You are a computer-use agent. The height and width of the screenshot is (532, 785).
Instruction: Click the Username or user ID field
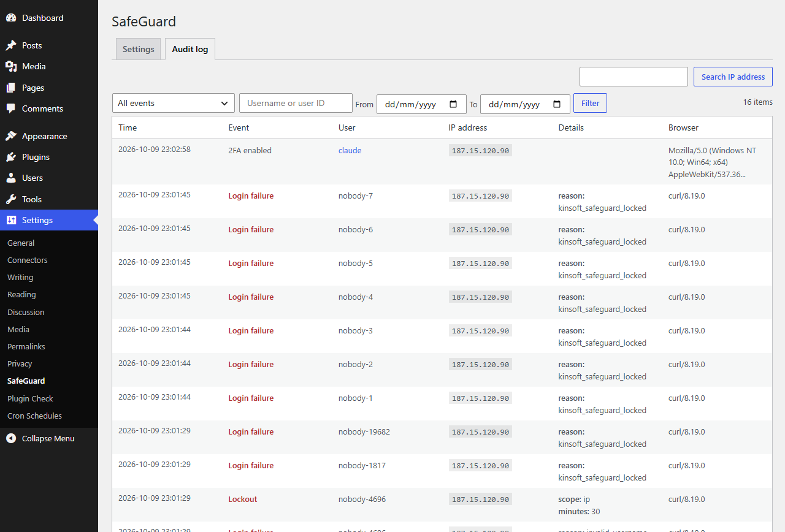[x=296, y=103]
